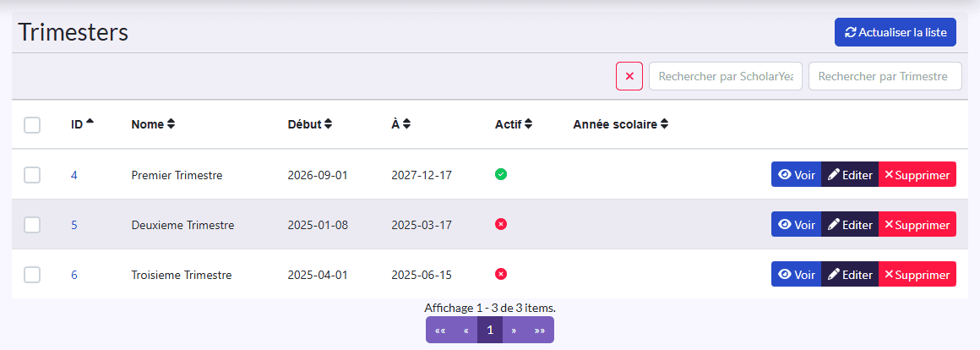The image size is (980, 350).
Task: Check the box for Troisieme Trimestre row
Action: click(x=32, y=275)
